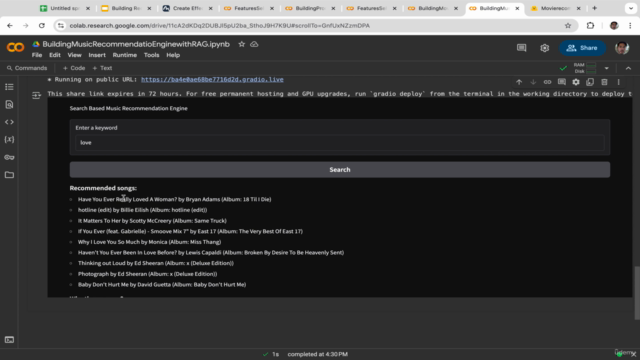Open the files folder panel

click(9, 175)
